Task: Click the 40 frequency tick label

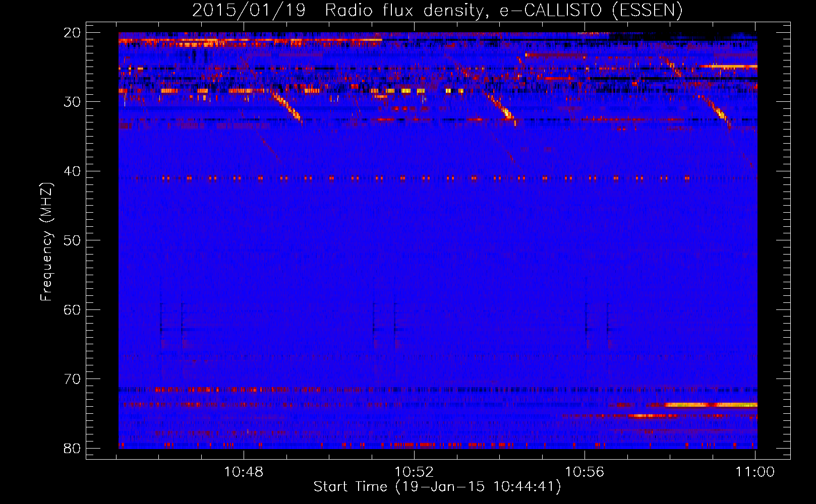Action: pyautogui.click(x=73, y=171)
